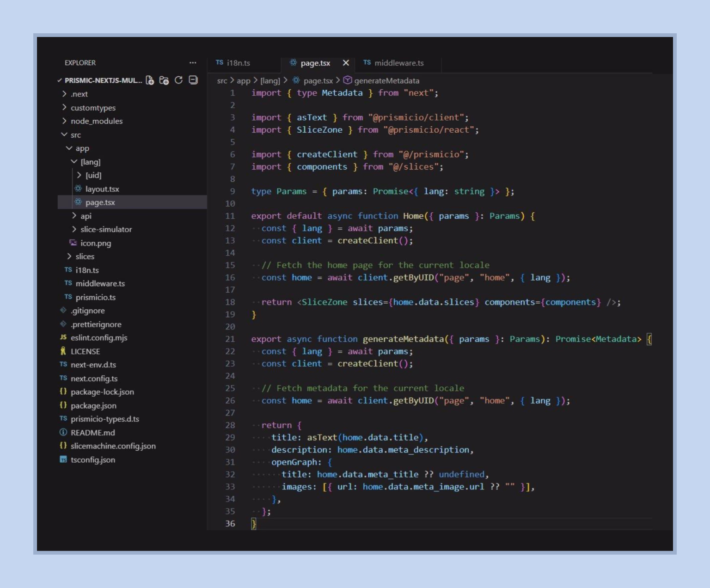710x588 pixels.
Task: Click the page.tsx breadcrumb segment
Action: point(318,81)
